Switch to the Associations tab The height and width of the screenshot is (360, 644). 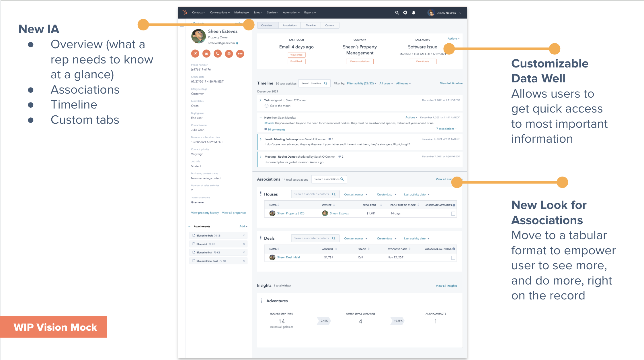pos(290,26)
